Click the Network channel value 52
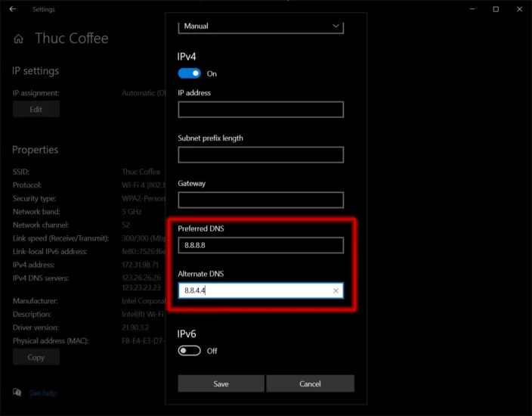This screenshot has width=532, height=416. [x=126, y=225]
